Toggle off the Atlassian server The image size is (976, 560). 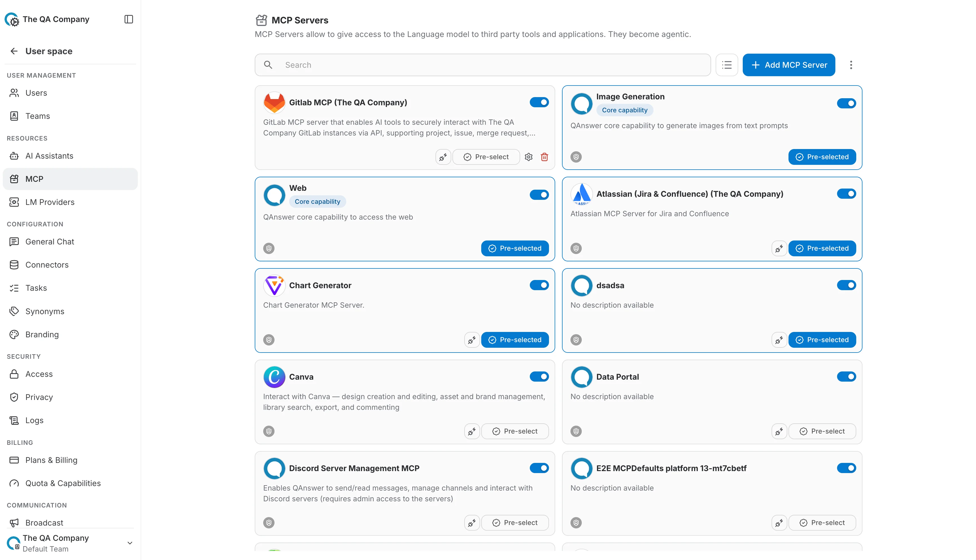846,194
